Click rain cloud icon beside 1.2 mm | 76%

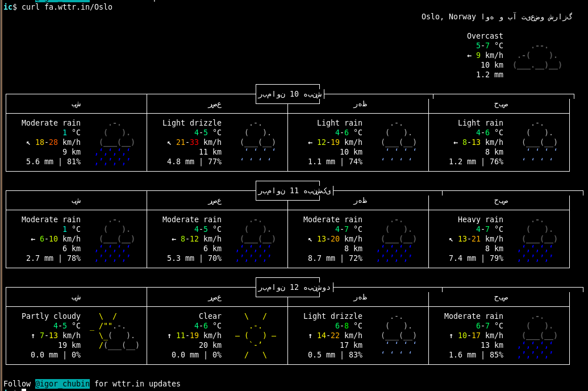540,141
